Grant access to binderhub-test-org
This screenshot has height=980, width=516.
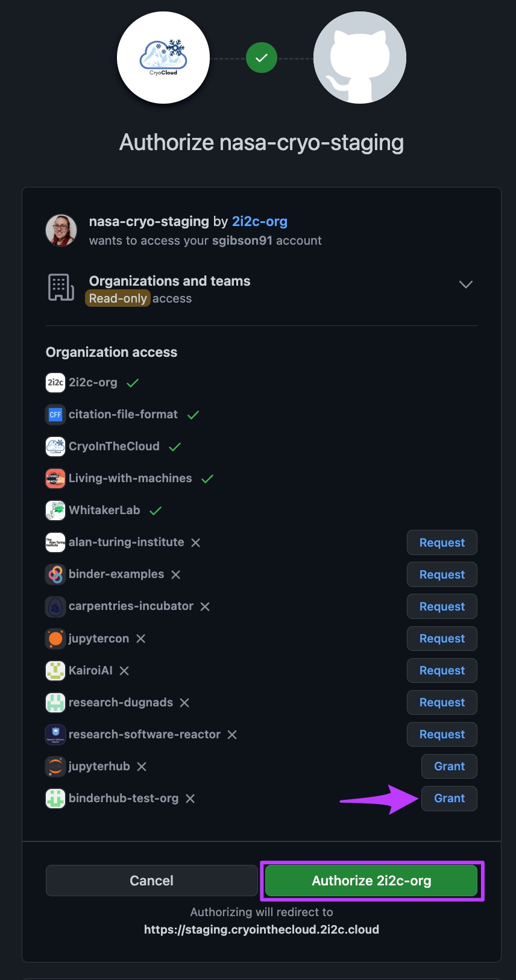(x=449, y=798)
